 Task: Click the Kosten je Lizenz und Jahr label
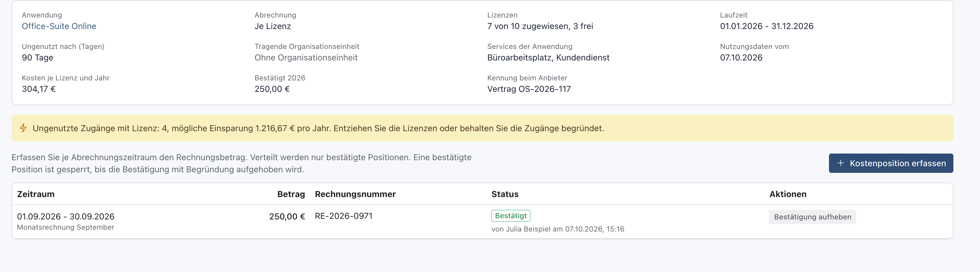click(x=66, y=78)
